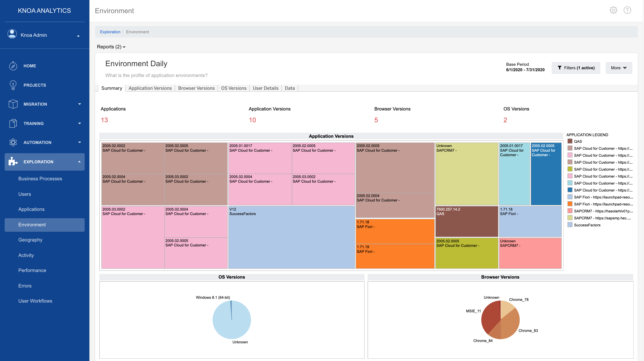Open Performance in sidebar
The width and height of the screenshot is (644, 361).
pyautogui.click(x=32, y=270)
